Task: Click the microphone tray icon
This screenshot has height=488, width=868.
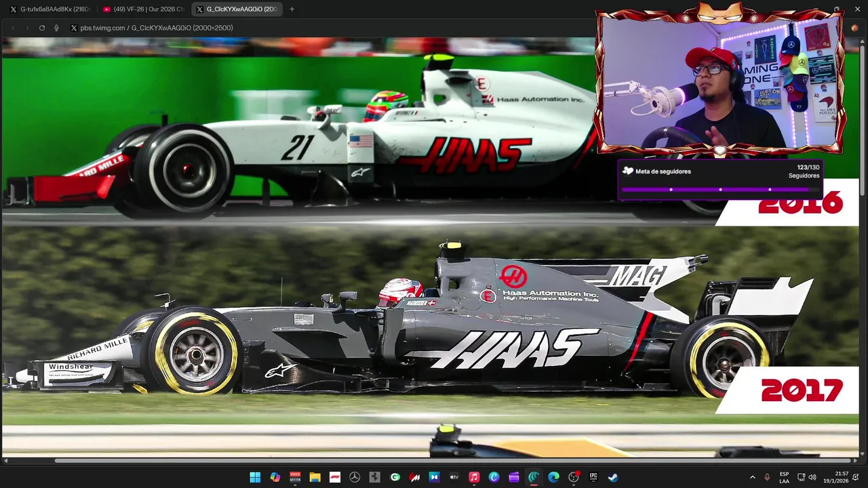Action: [x=767, y=477]
